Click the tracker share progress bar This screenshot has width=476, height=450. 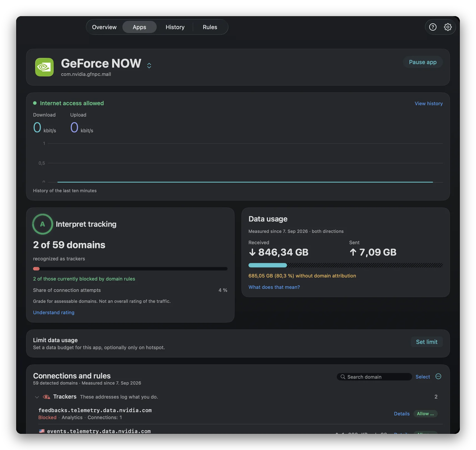(x=130, y=269)
